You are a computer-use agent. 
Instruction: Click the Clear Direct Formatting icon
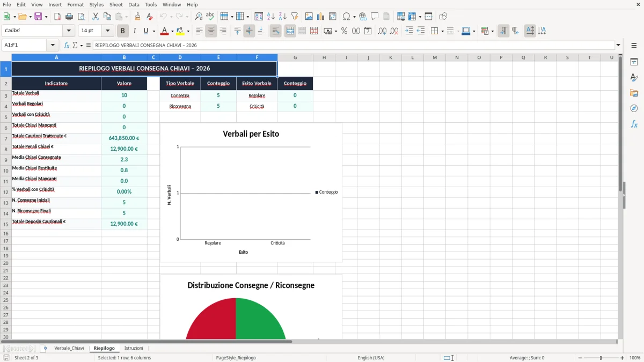tap(150, 17)
